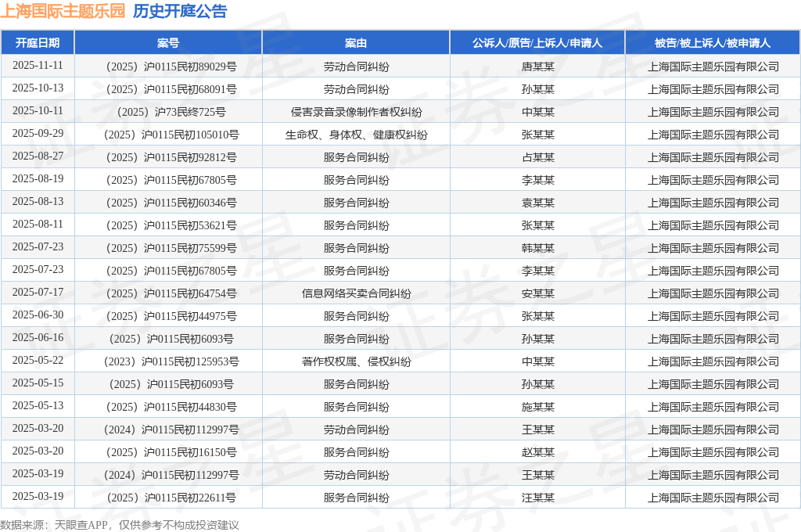Click plaintiff name 赵某某
The height and width of the screenshot is (532, 801).
point(538,452)
